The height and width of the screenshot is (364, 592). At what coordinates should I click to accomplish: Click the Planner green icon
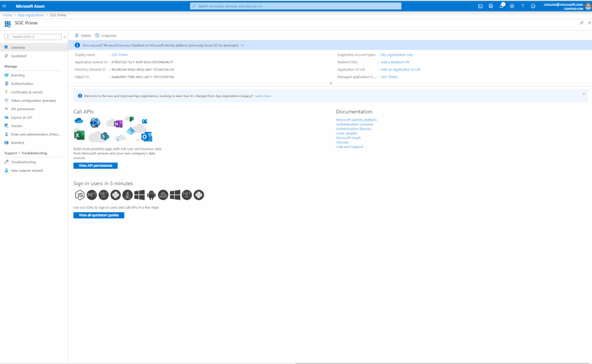[x=132, y=119]
